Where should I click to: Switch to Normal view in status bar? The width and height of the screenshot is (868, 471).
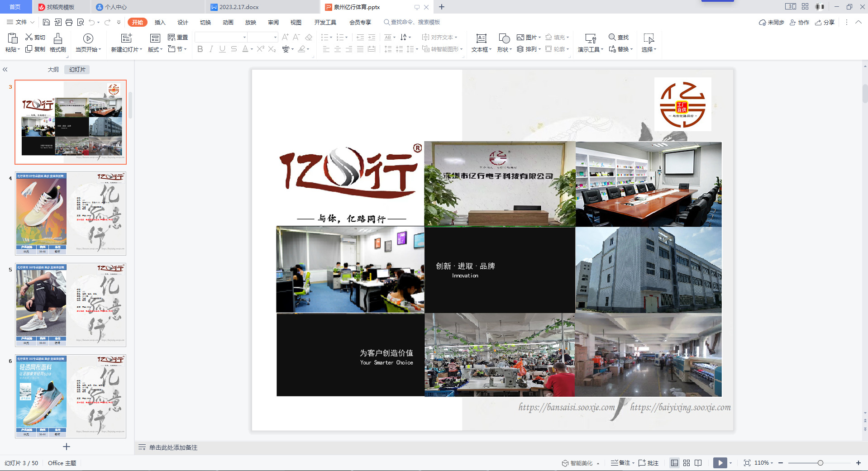[x=674, y=463]
